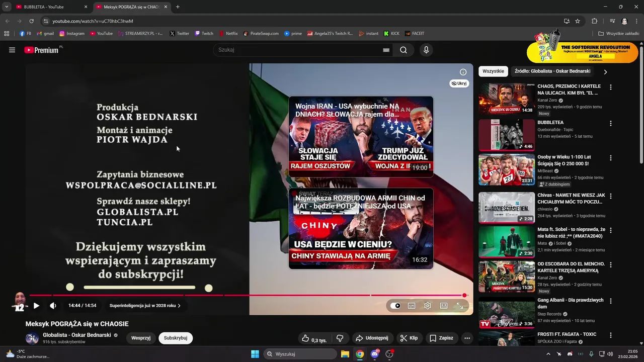
Task: Open end screen video Wojna IRAN - USA
Action: tap(361, 137)
